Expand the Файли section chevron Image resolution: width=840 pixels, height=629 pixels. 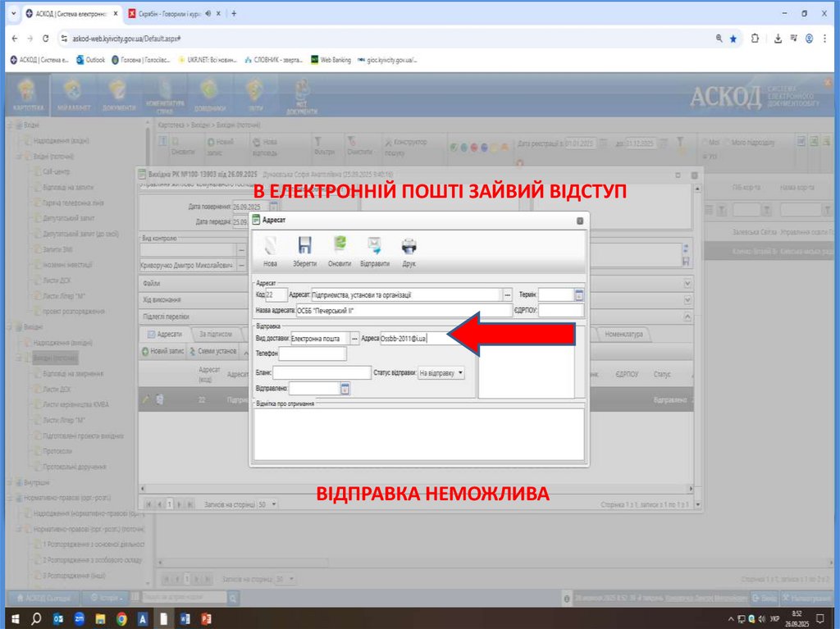[688, 283]
